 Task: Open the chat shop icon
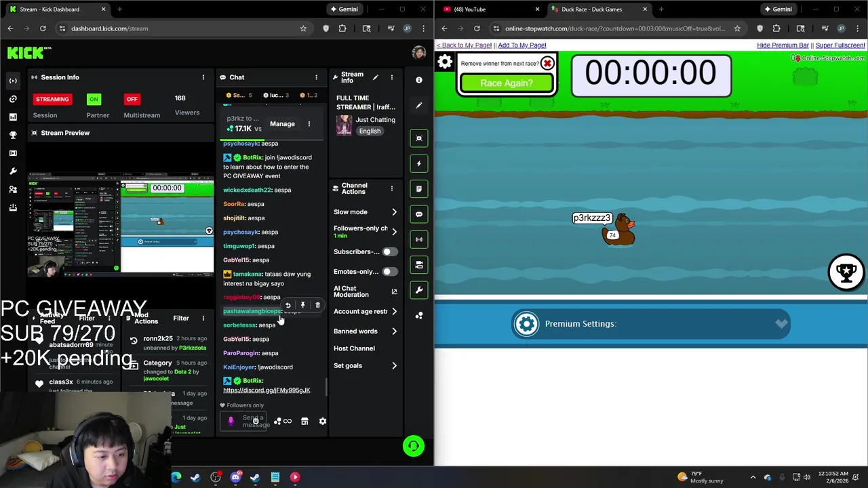tap(304, 421)
